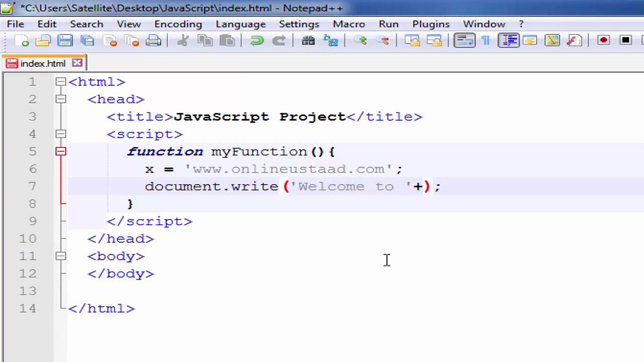Close the index.html tab with its X
The height and width of the screenshot is (362, 644).
coord(77,63)
